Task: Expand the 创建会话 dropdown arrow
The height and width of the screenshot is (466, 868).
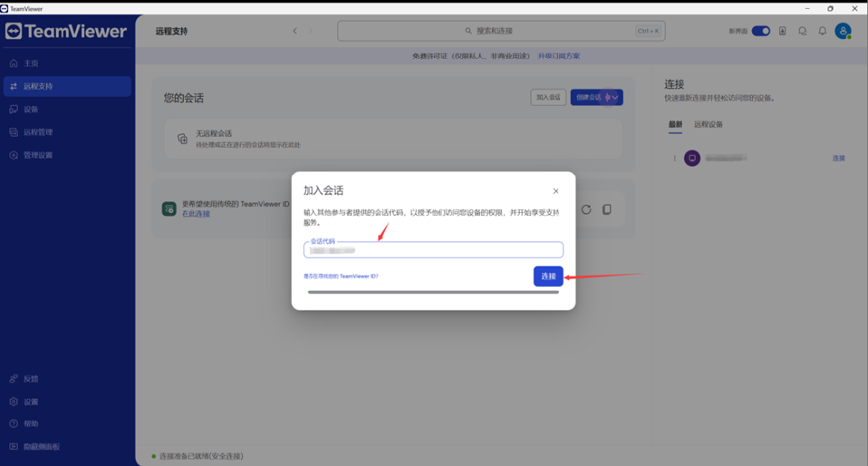Action: pyautogui.click(x=615, y=97)
